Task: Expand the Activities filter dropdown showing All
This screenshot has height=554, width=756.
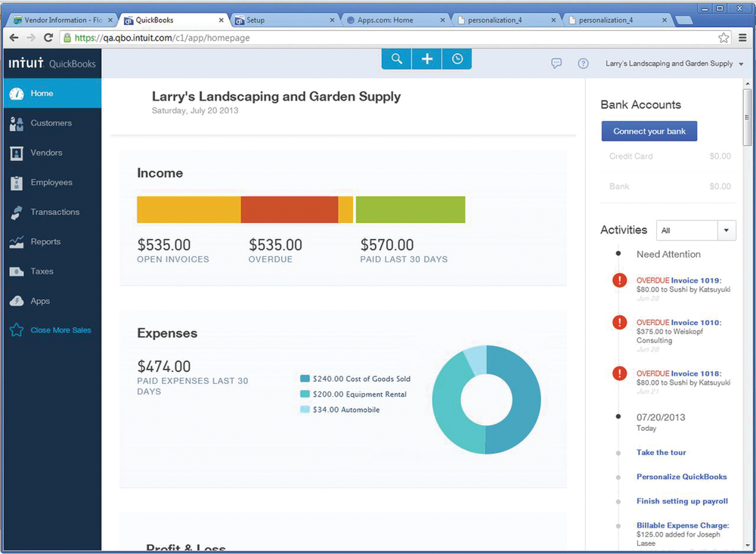Action: point(726,231)
